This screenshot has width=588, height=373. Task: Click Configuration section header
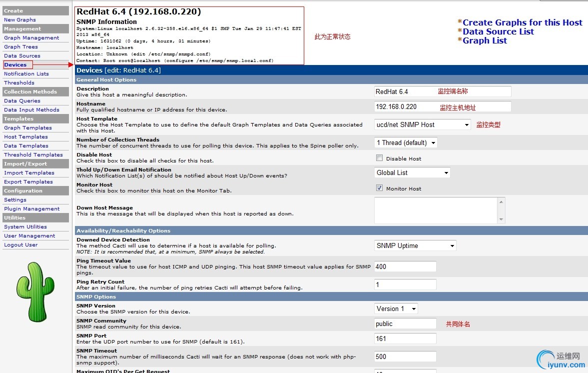35,190
